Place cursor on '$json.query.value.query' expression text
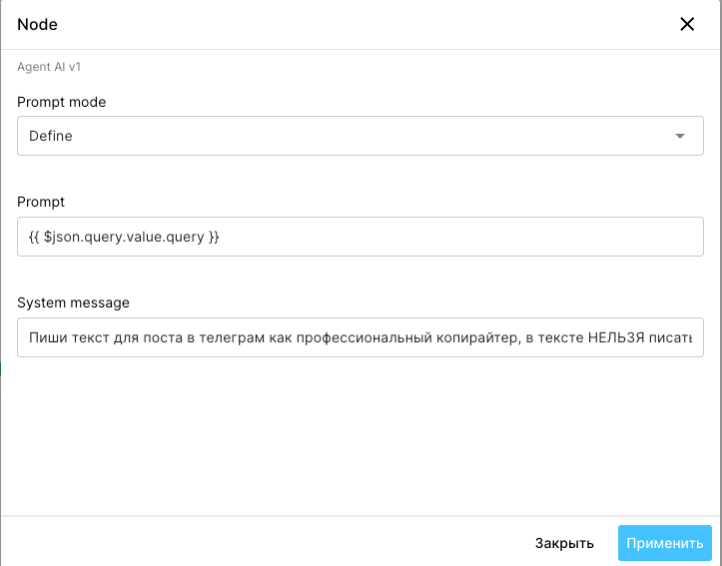722x566 pixels. pyautogui.click(x=124, y=237)
